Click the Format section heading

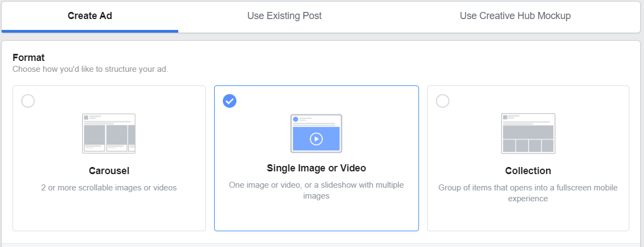(x=29, y=58)
